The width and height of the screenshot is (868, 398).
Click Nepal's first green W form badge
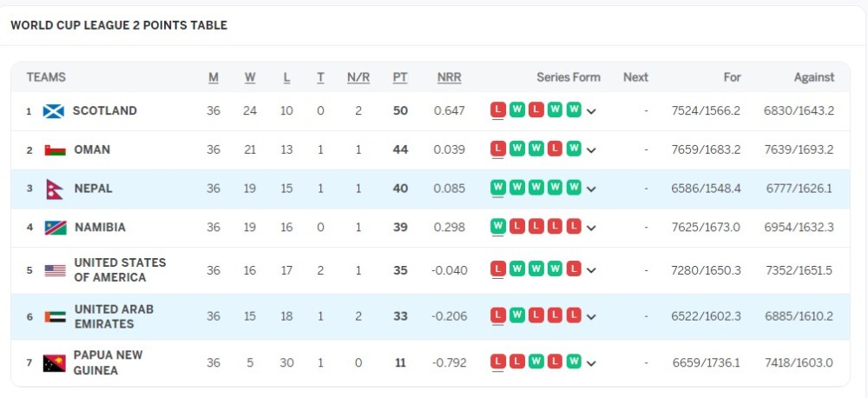coord(498,188)
